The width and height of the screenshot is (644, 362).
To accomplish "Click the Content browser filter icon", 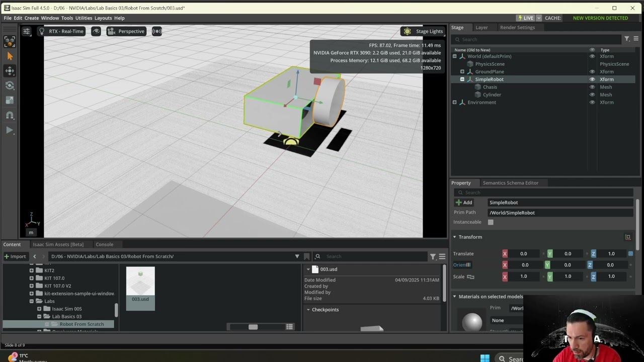I will 433,256.
